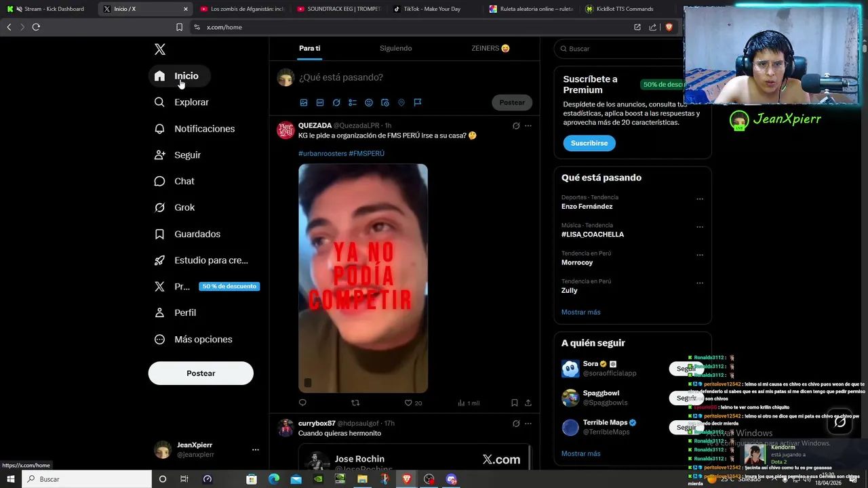The height and width of the screenshot is (488, 868).
Task: Repost the QUEZADA post
Action: 355,403
